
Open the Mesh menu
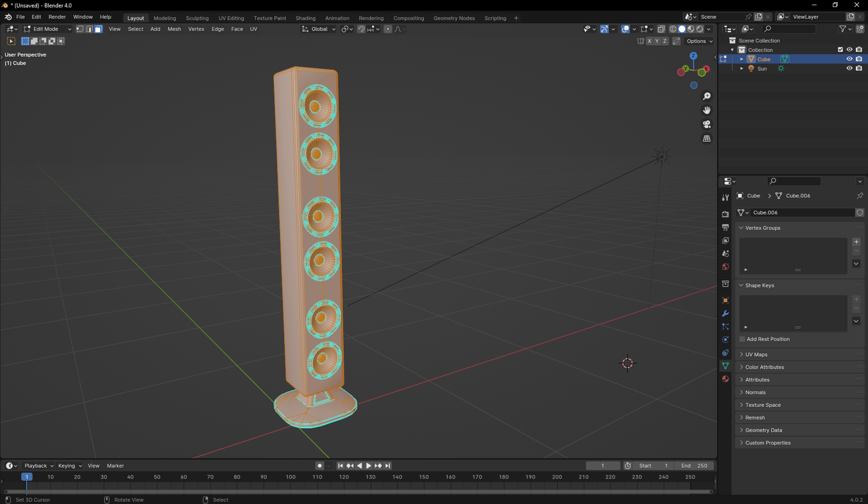pos(174,29)
